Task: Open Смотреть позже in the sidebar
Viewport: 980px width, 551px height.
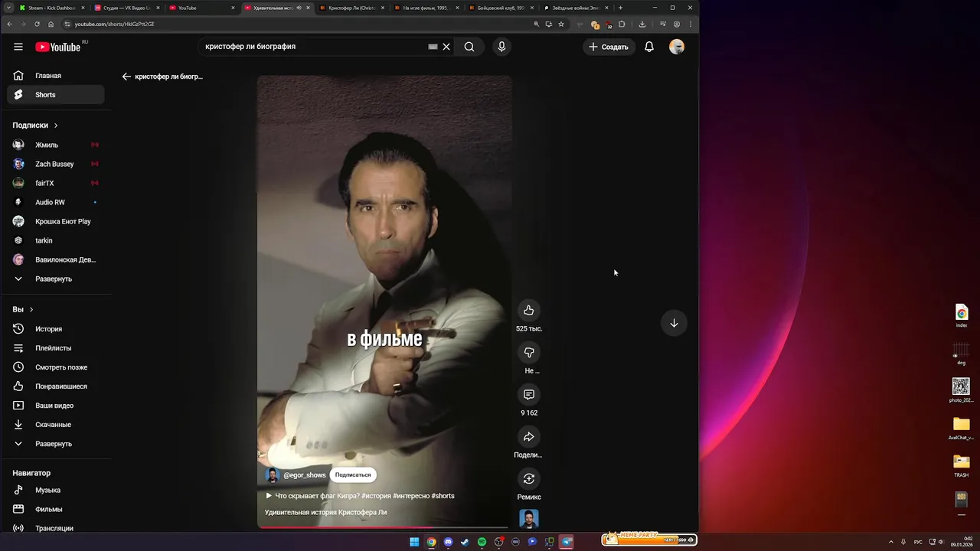Action: click(x=56, y=367)
